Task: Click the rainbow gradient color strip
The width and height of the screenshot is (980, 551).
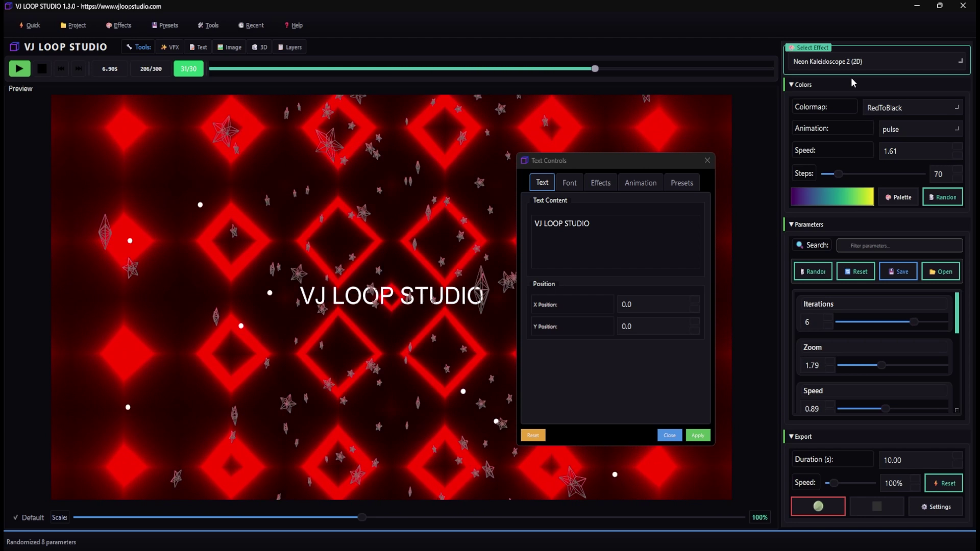Action: (x=832, y=196)
